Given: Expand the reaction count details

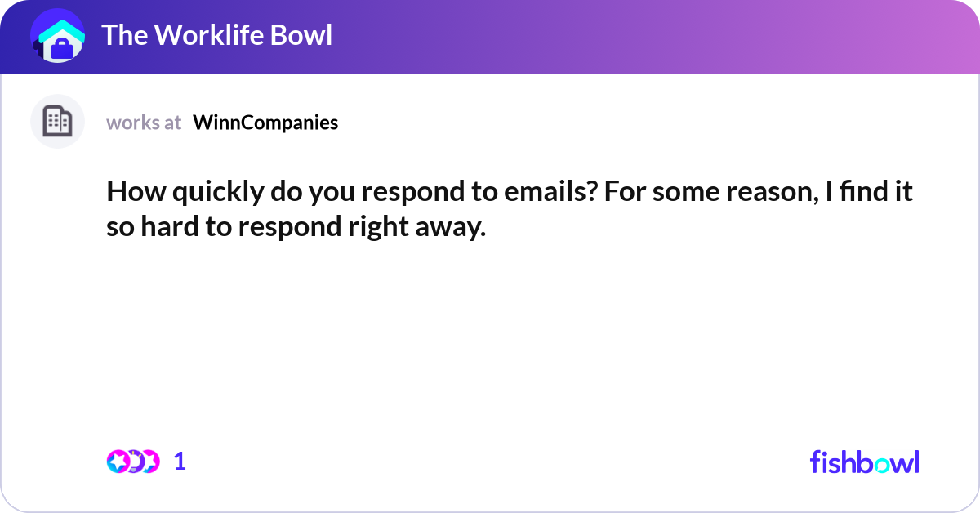Looking at the screenshot, I should tap(179, 461).
